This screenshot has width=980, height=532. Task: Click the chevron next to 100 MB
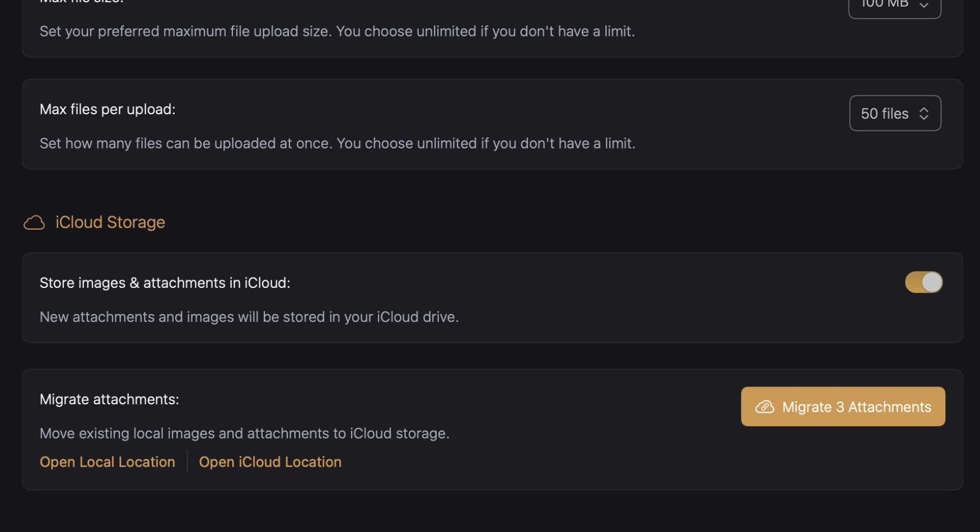pos(925,6)
